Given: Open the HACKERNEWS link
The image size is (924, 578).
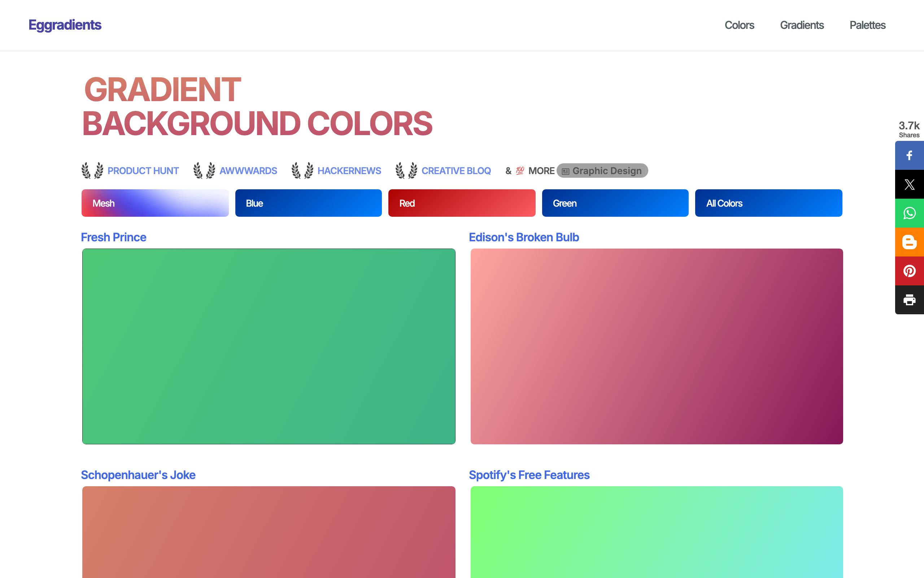Looking at the screenshot, I should [x=349, y=171].
